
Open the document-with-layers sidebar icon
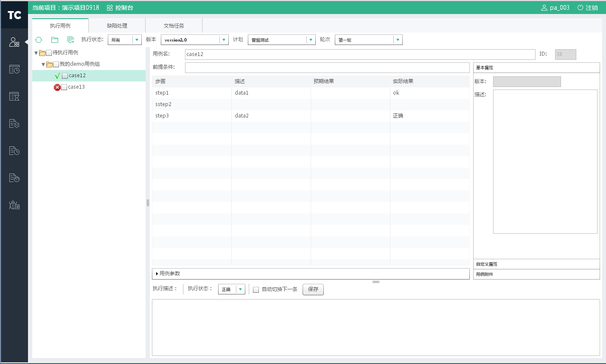[x=14, y=123]
